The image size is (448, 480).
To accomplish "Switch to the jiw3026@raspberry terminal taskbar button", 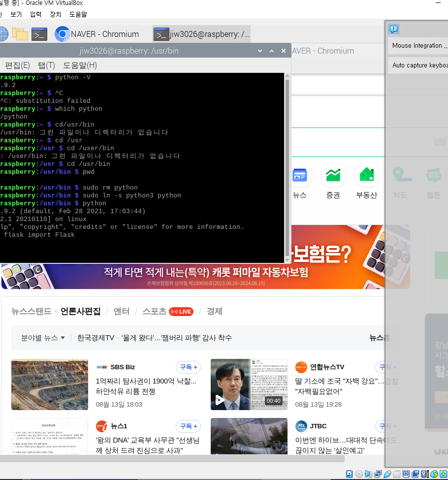I will (x=201, y=34).
